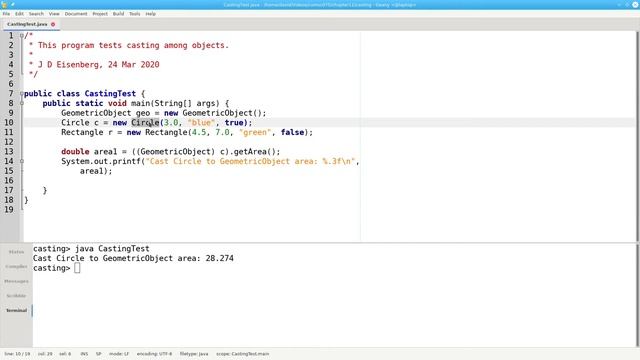Open the Search menu
Image resolution: width=640 pixels, height=360 pixels.
tap(36, 13)
